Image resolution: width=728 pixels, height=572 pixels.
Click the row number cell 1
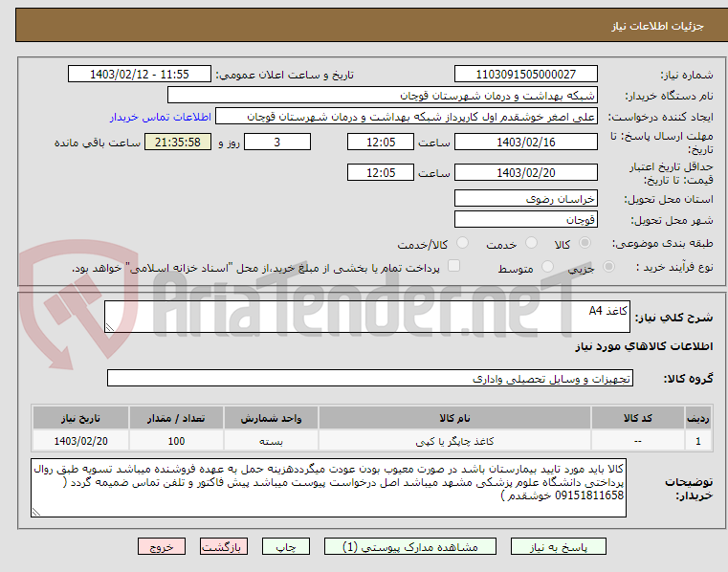click(698, 441)
